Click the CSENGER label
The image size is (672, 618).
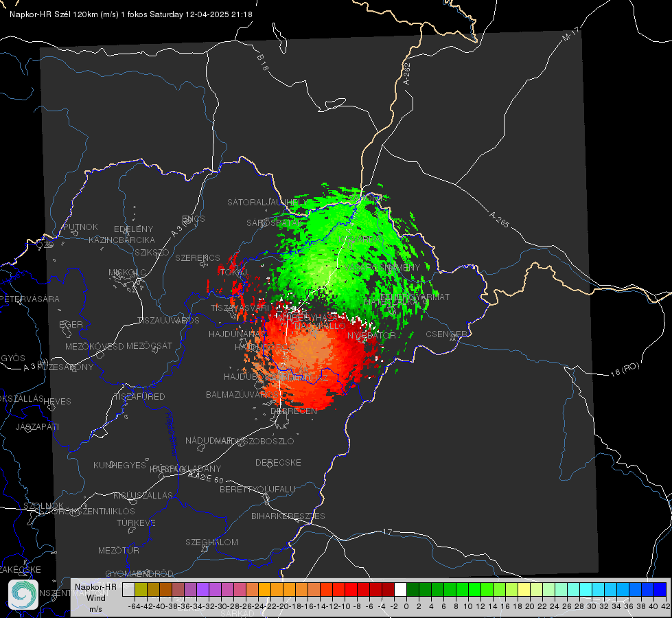pos(446,334)
